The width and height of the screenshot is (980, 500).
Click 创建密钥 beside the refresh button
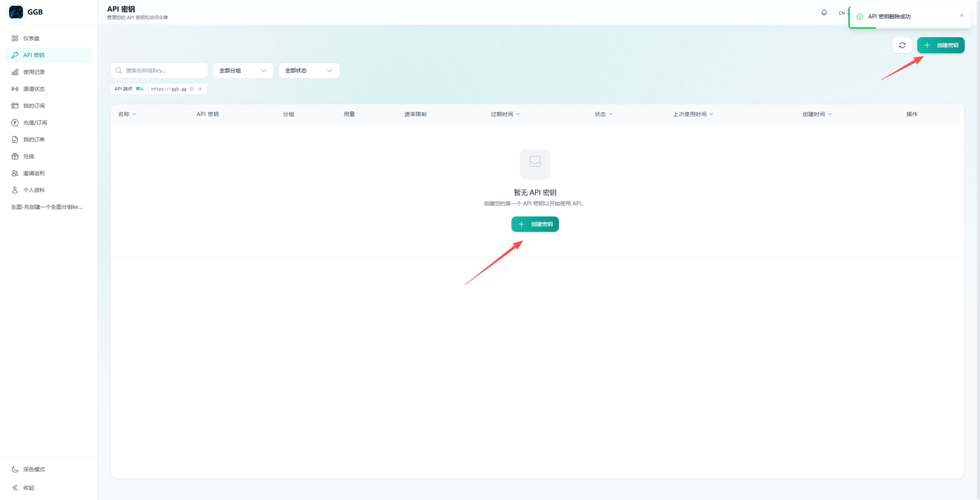941,45
